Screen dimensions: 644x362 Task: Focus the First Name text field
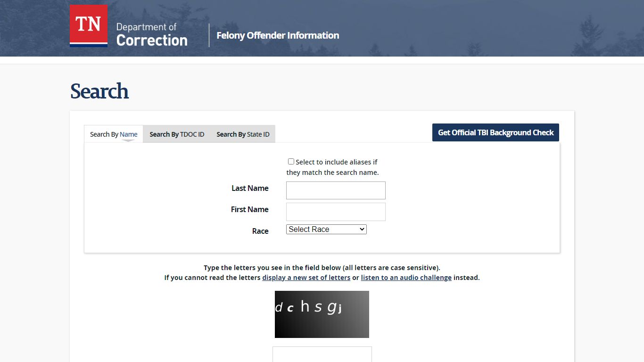pyautogui.click(x=336, y=212)
